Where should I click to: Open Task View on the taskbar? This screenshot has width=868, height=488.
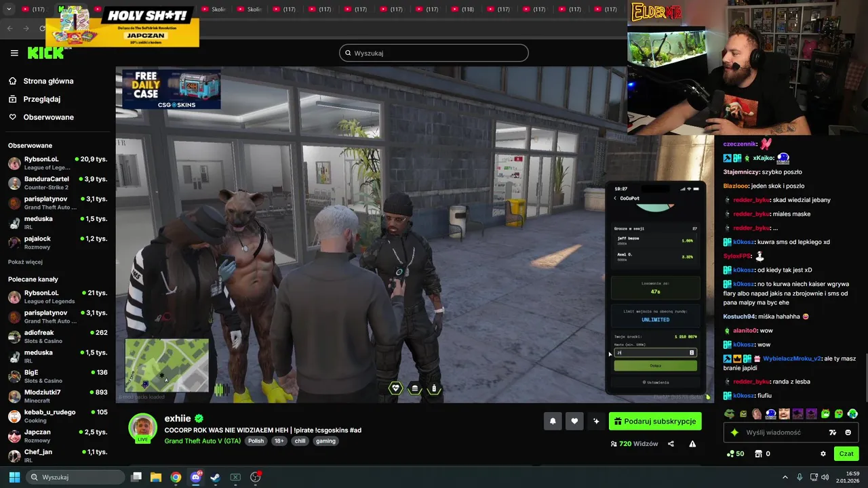(x=136, y=477)
